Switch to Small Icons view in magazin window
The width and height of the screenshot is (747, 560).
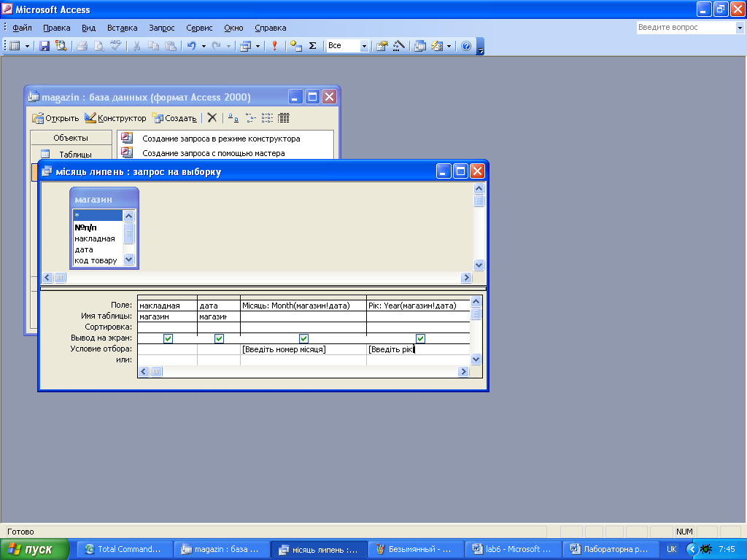[250, 117]
